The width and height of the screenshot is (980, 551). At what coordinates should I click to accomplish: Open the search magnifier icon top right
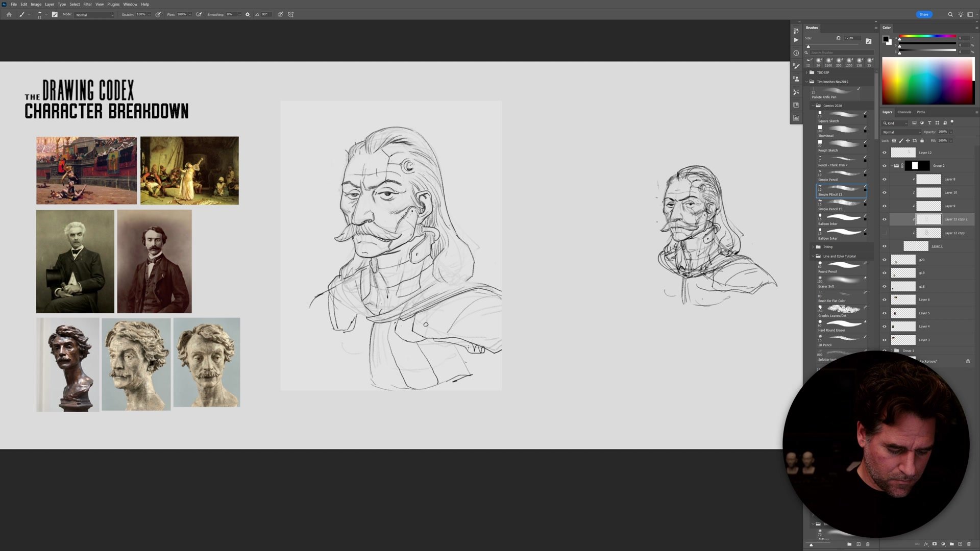(x=950, y=15)
